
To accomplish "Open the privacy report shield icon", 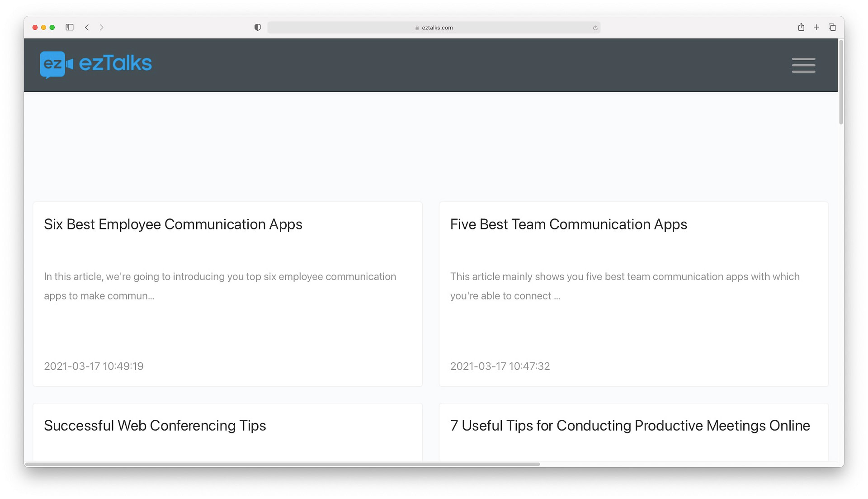I will 258,28.
